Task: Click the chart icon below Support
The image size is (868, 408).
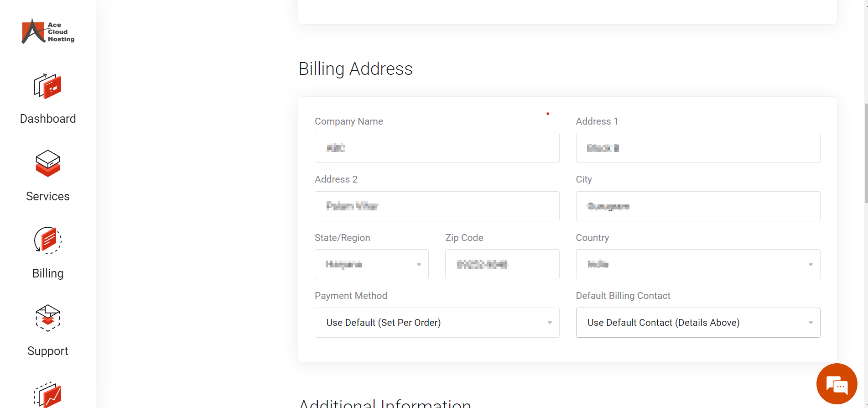Action: click(x=48, y=395)
